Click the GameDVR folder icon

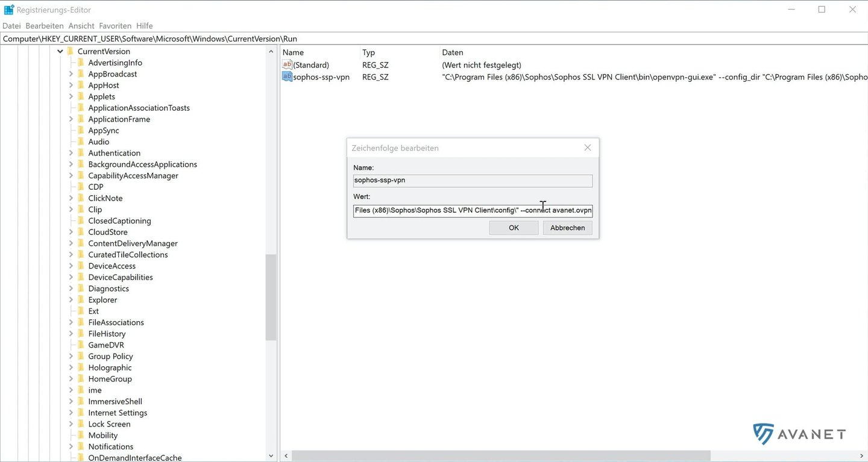[81, 345]
